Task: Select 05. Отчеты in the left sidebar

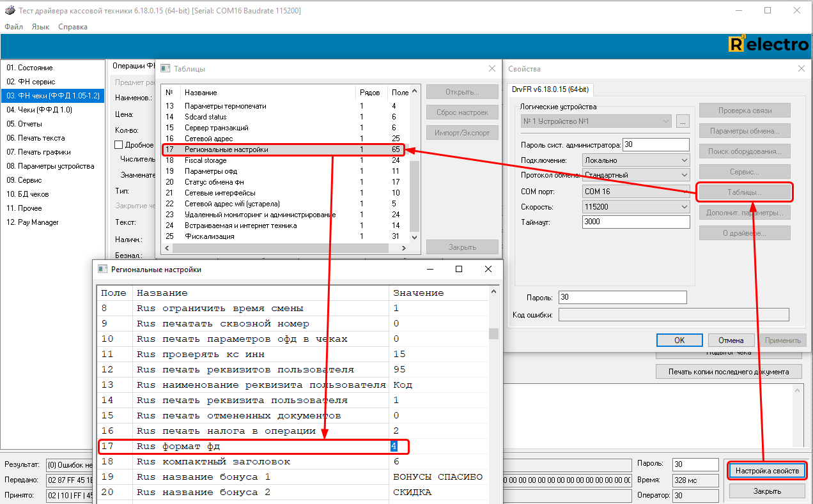Action: (x=24, y=124)
